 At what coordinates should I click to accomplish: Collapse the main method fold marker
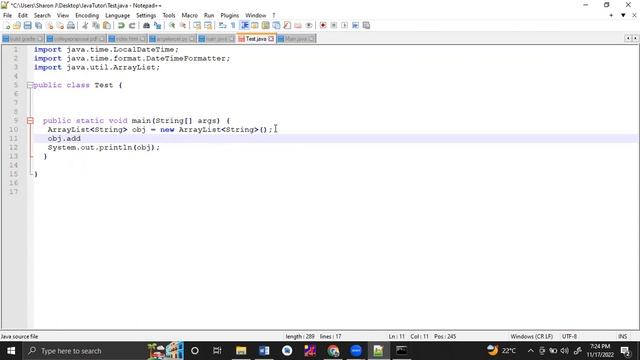(x=30, y=120)
